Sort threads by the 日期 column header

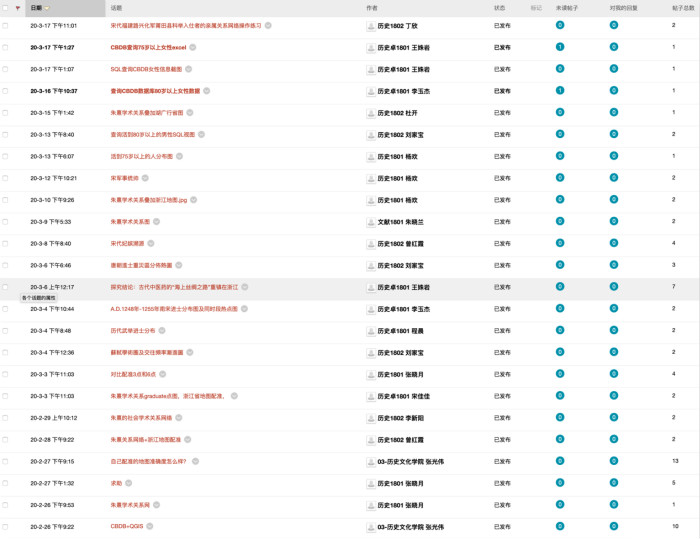36,7
